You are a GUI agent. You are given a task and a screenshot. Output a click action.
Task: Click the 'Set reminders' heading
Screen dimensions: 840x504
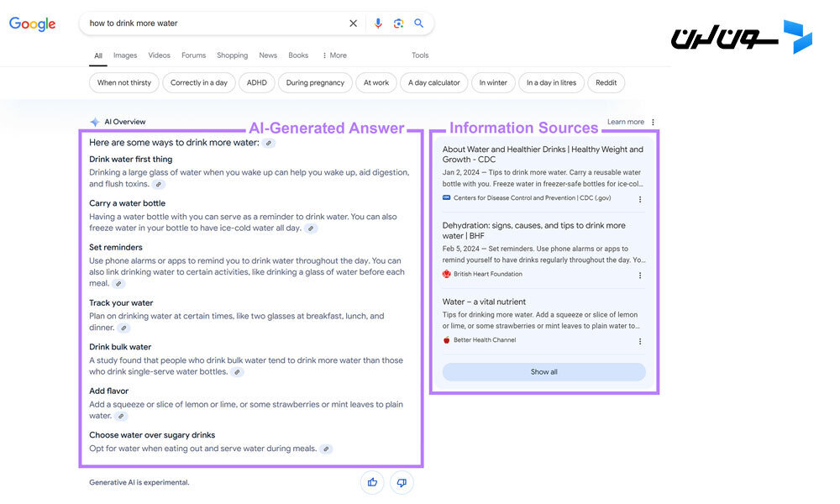point(116,248)
